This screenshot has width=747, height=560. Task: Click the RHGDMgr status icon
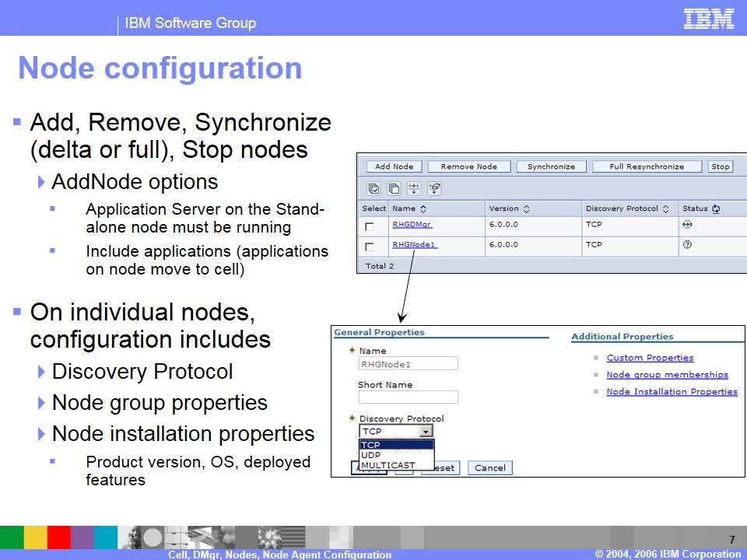[x=687, y=224]
